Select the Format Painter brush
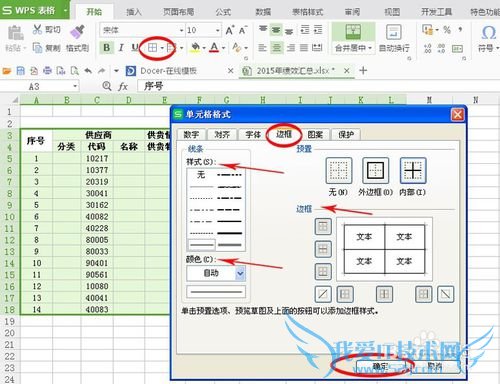 (x=77, y=33)
